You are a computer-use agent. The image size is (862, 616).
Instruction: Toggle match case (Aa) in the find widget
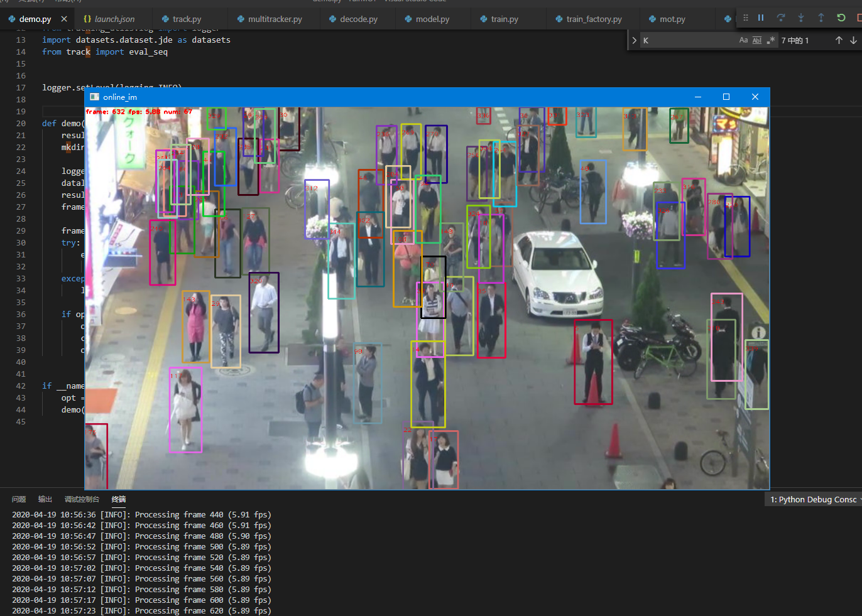tap(743, 40)
